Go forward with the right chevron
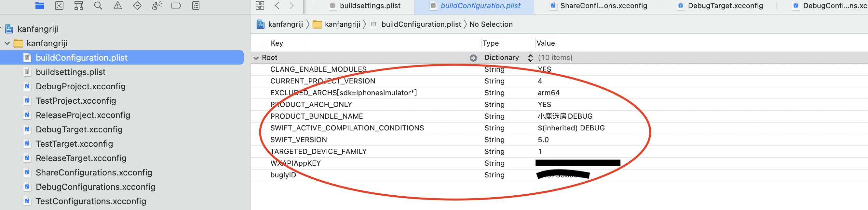Screen dimensions: 868x210 pos(292,6)
